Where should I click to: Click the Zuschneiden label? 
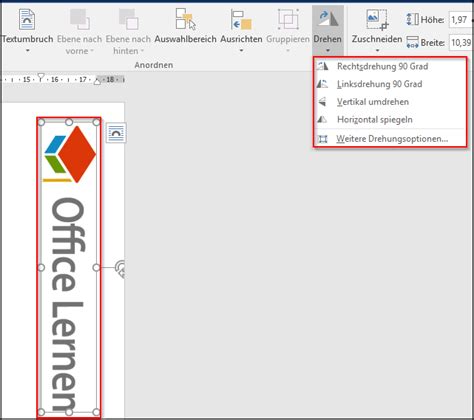pos(377,39)
